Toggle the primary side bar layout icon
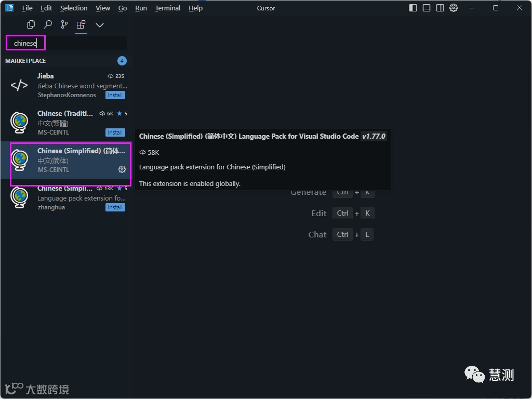 (x=413, y=8)
